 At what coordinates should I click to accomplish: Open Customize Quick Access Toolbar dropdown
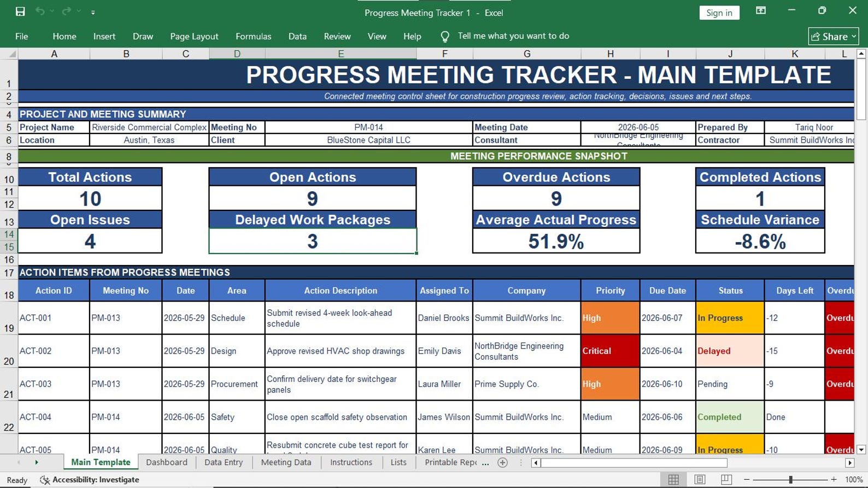click(93, 12)
